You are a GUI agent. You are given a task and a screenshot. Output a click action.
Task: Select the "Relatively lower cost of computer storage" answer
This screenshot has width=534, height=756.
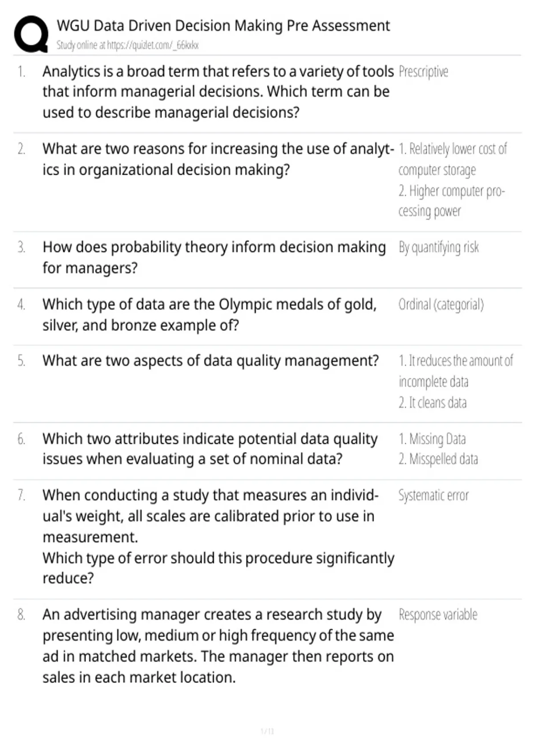pyautogui.click(x=452, y=159)
